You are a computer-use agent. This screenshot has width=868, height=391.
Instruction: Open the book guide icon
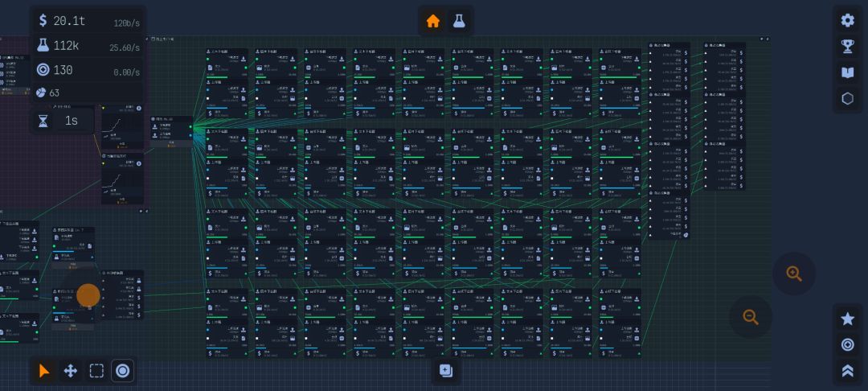click(x=848, y=72)
